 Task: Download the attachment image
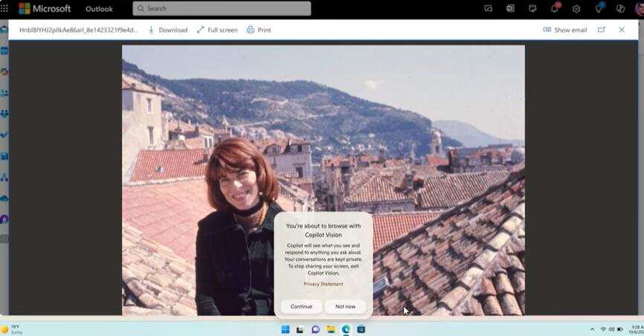[x=167, y=30]
